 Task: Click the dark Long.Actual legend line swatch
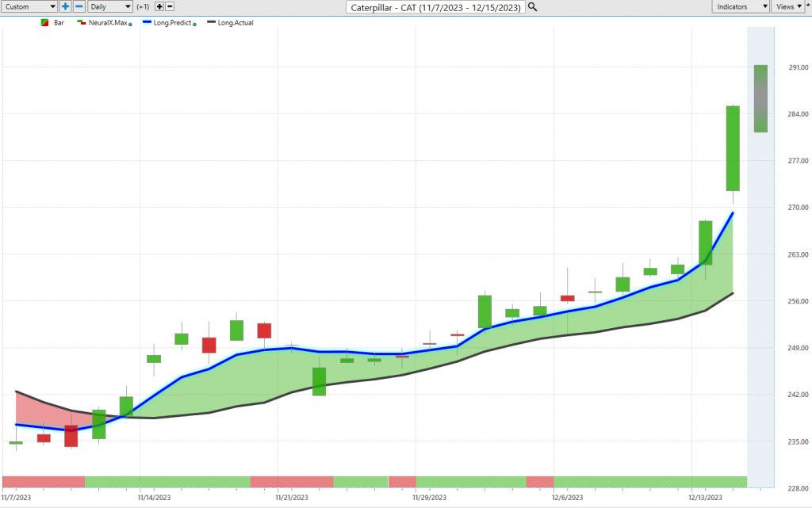(211, 22)
